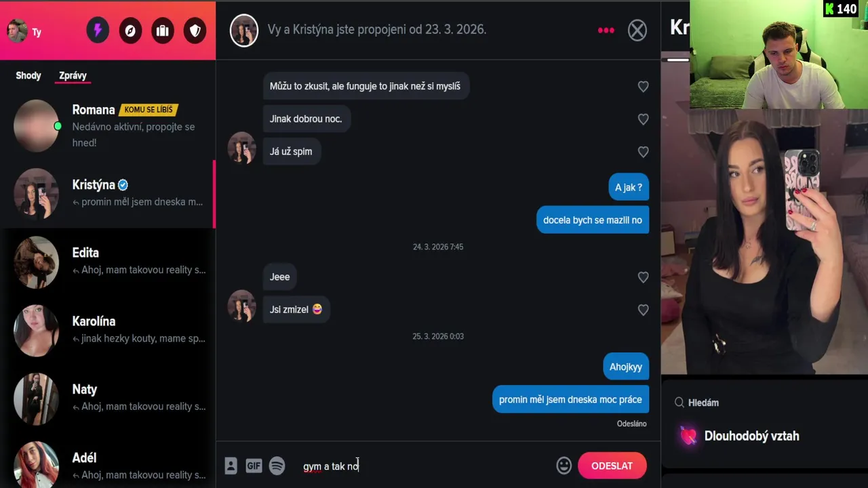The width and height of the screenshot is (868, 488).
Task: Open the compass Explore icon
Action: [x=130, y=30]
